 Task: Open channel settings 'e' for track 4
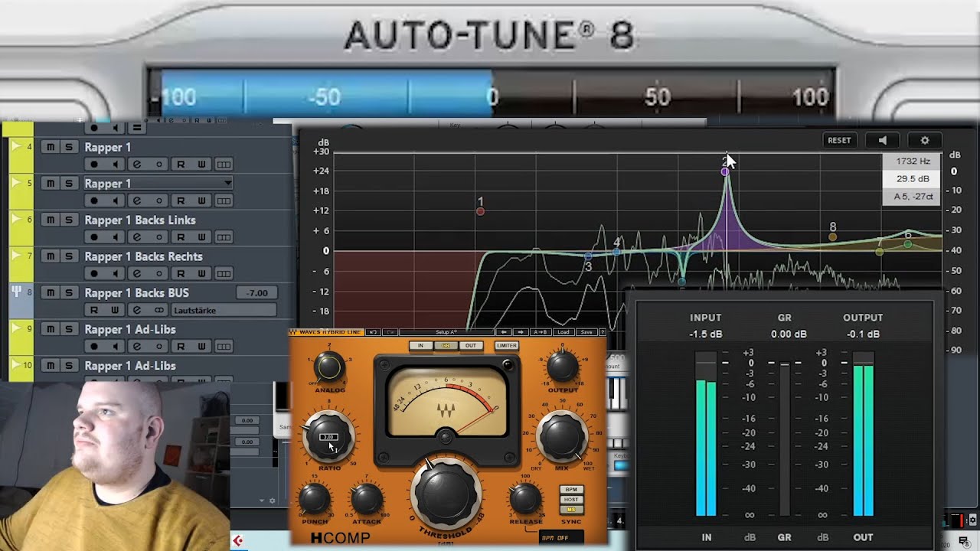[138, 165]
